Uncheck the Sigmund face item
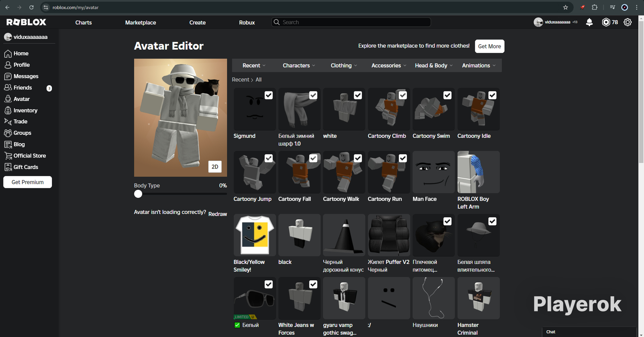This screenshot has height=337, width=644. pos(268,95)
